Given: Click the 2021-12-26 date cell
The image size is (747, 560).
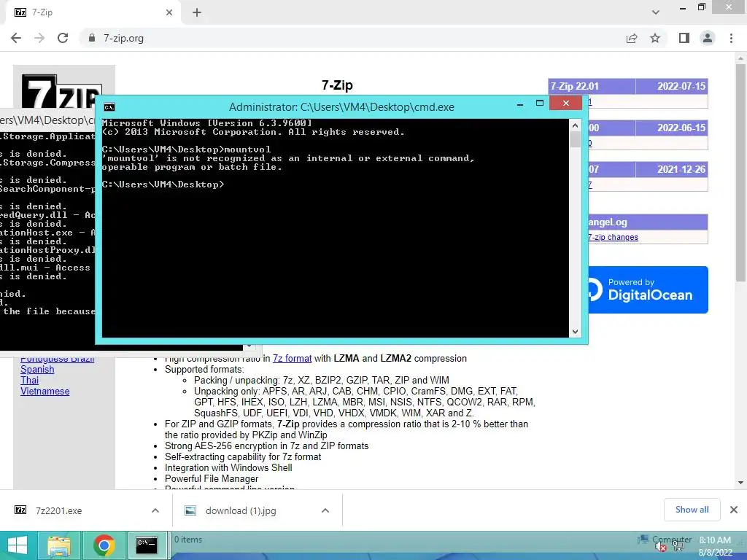Looking at the screenshot, I should [672, 169].
